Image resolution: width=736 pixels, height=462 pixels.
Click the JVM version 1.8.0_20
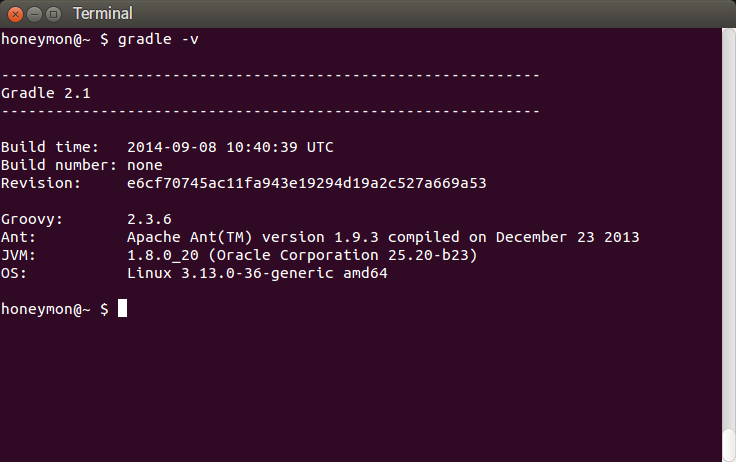pos(163,255)
